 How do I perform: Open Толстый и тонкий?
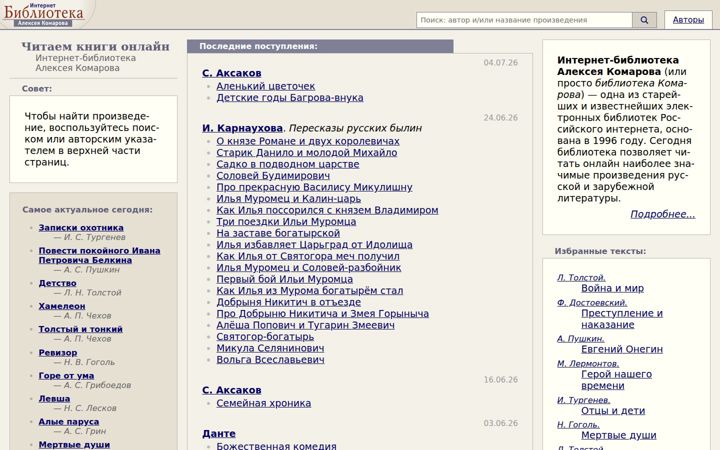pyautogui.click(x=80, y=329)
